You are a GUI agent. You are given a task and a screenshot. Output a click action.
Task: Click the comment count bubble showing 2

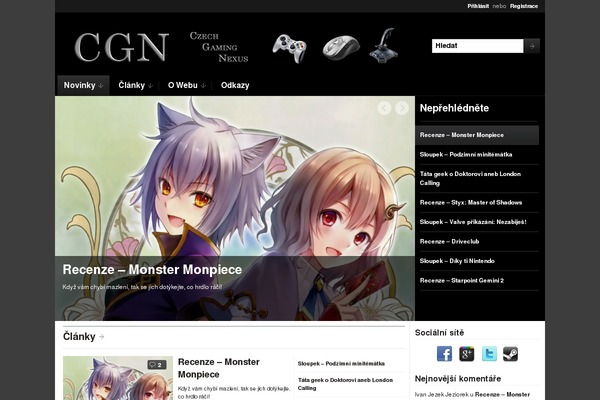[157, 365]
